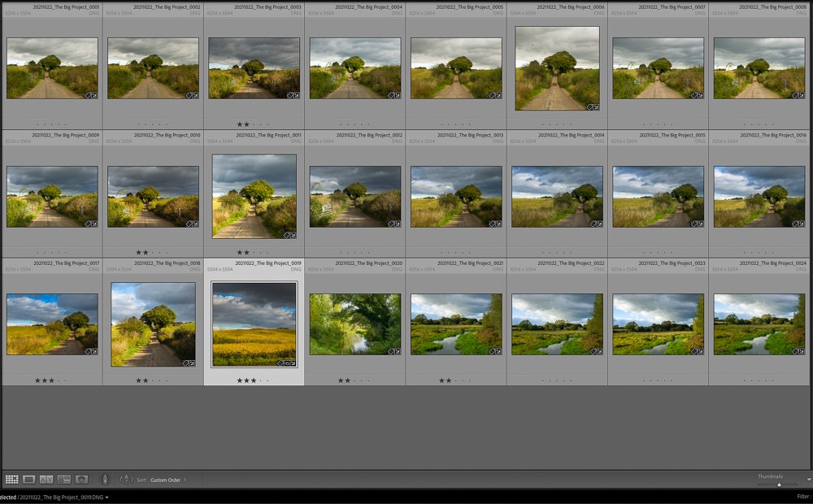
Task: Select photo 0020 river trees thumbnail
Action: click(x=354, y=324)
